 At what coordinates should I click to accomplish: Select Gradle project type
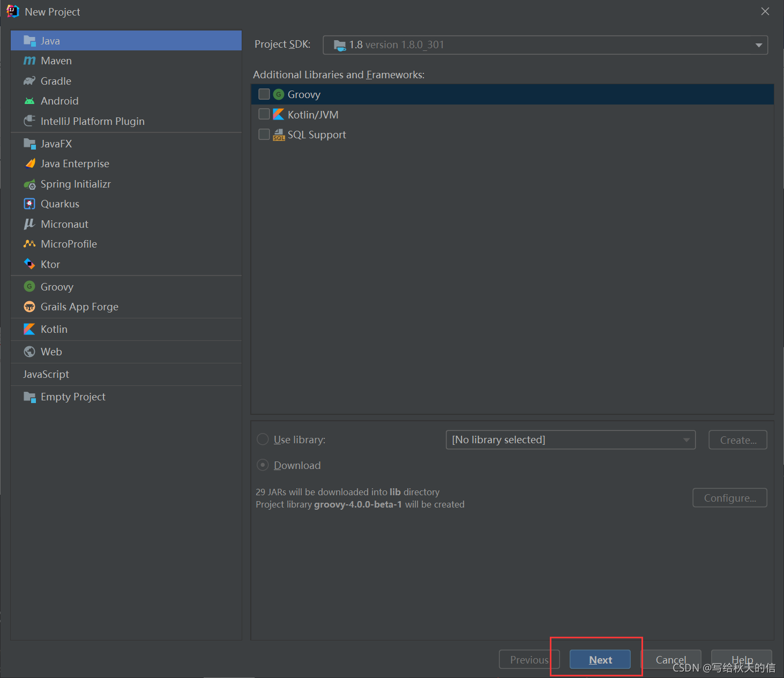point(126,81)
